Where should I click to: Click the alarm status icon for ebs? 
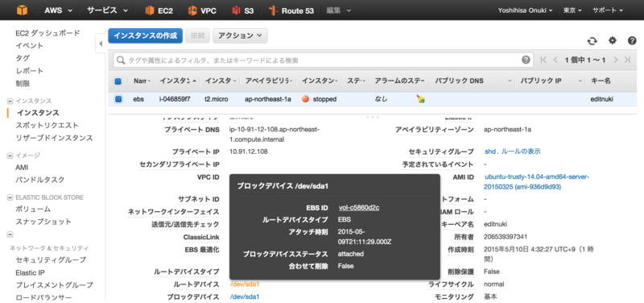[x=420, y=99]
